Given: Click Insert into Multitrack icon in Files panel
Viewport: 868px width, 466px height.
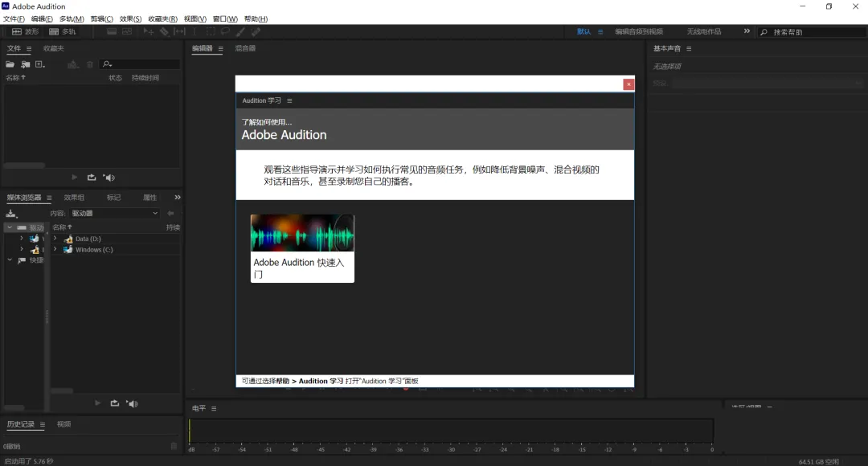Looking at the screenshot, I should point(72,64).
